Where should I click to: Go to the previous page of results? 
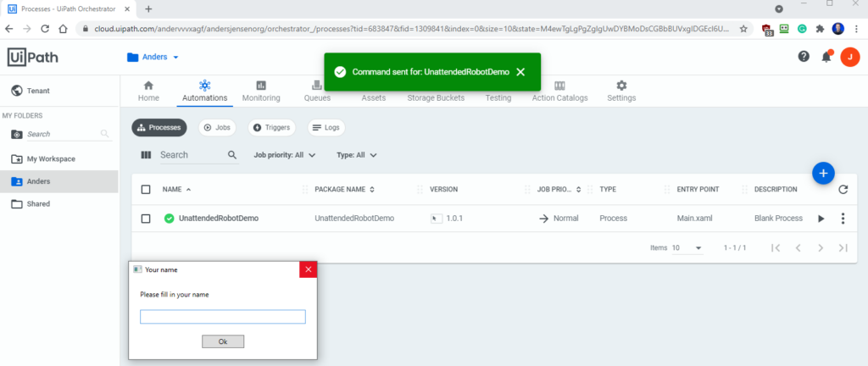[x=798, y=247]
